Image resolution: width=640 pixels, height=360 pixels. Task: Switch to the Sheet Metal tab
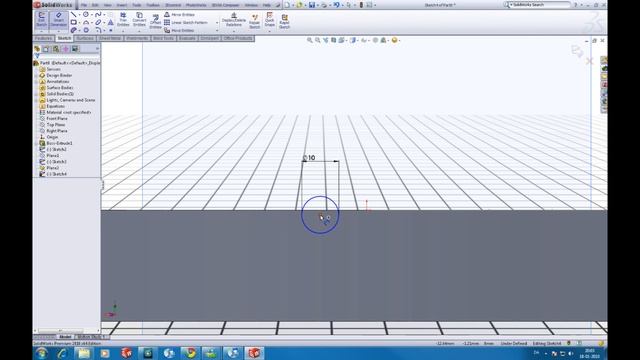point(110,38)
